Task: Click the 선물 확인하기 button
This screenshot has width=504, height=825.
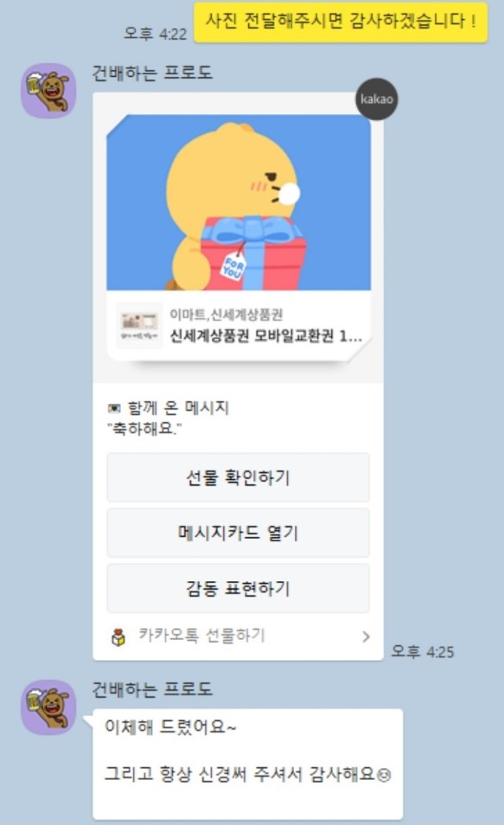Action: coord(238,477)
